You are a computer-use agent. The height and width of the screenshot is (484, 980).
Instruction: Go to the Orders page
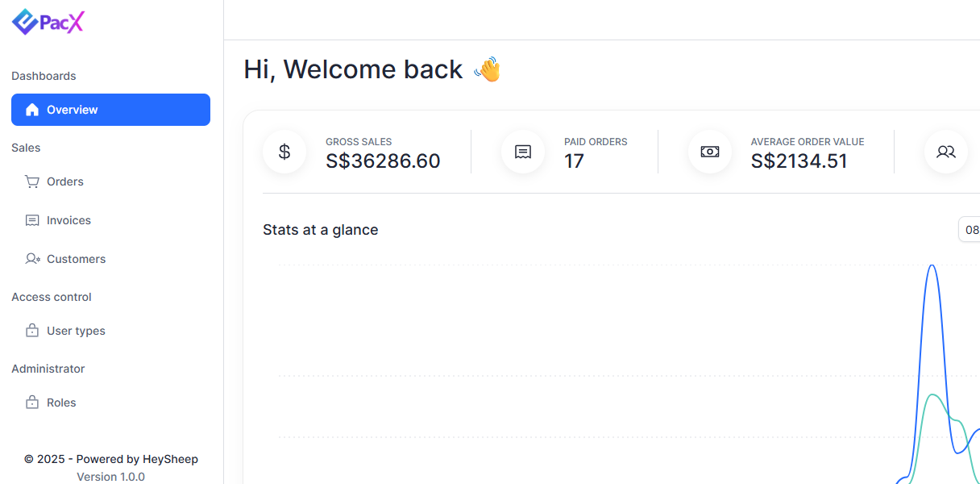point(65,181)
